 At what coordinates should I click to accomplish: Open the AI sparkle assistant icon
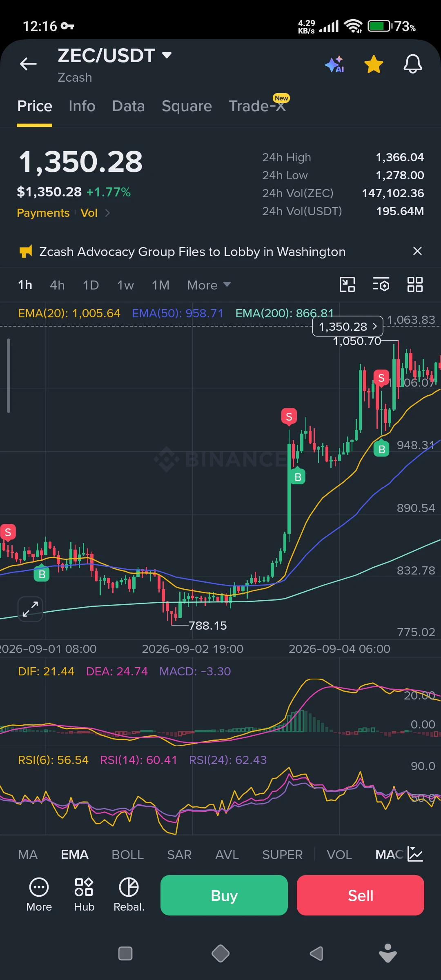tap(335, 65)
